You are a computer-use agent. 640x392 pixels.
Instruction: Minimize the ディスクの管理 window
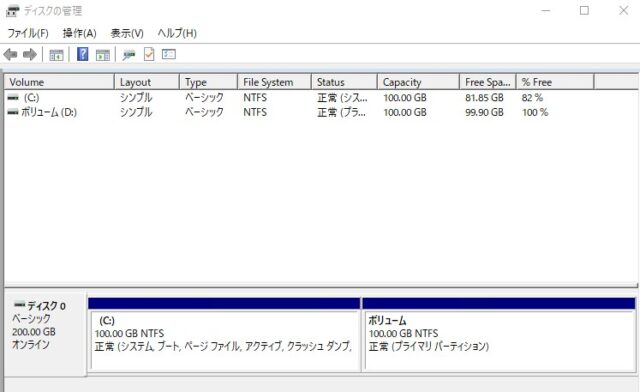coord(546,11)
